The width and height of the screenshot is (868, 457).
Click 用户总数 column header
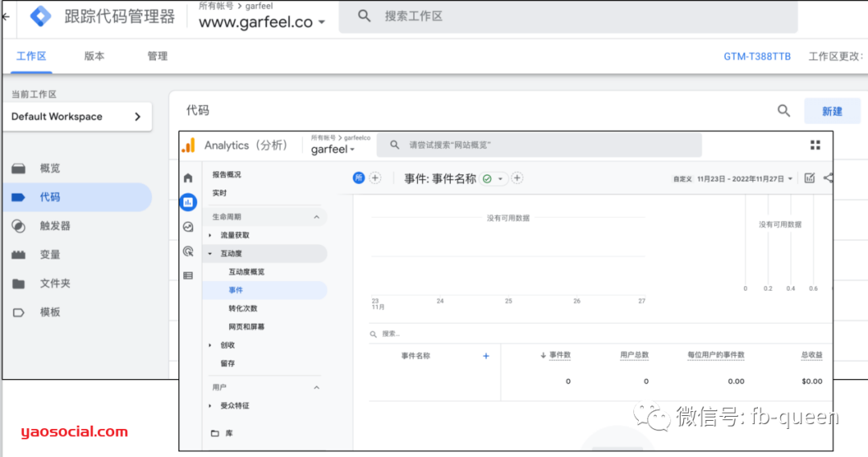tap(634, 355)
